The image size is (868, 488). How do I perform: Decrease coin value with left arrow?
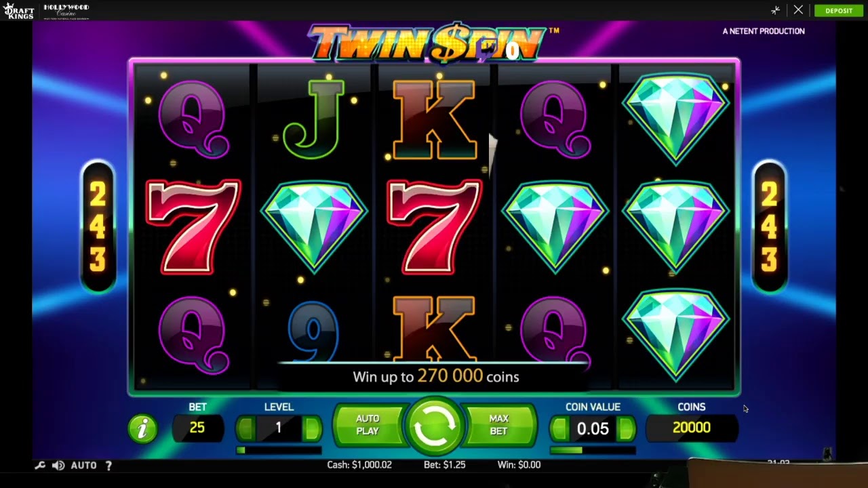[559, 428]
